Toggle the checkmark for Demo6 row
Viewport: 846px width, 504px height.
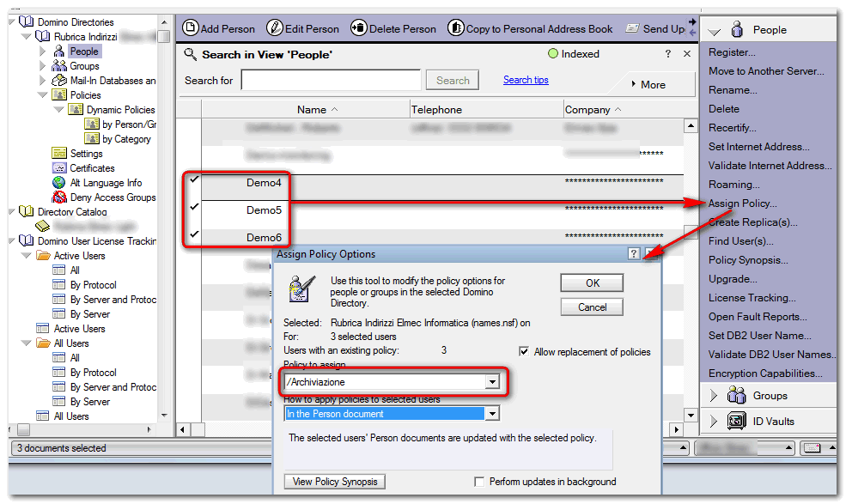click(194, 234)
